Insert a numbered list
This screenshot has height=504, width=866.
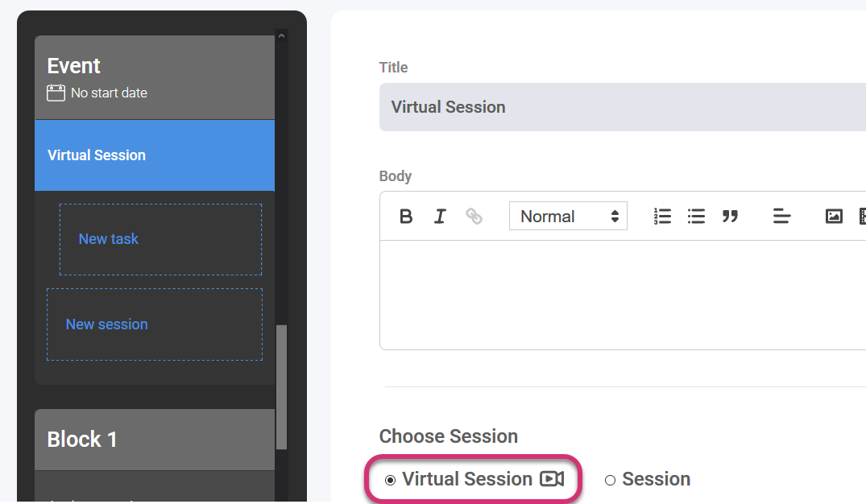tap(662, 217)
